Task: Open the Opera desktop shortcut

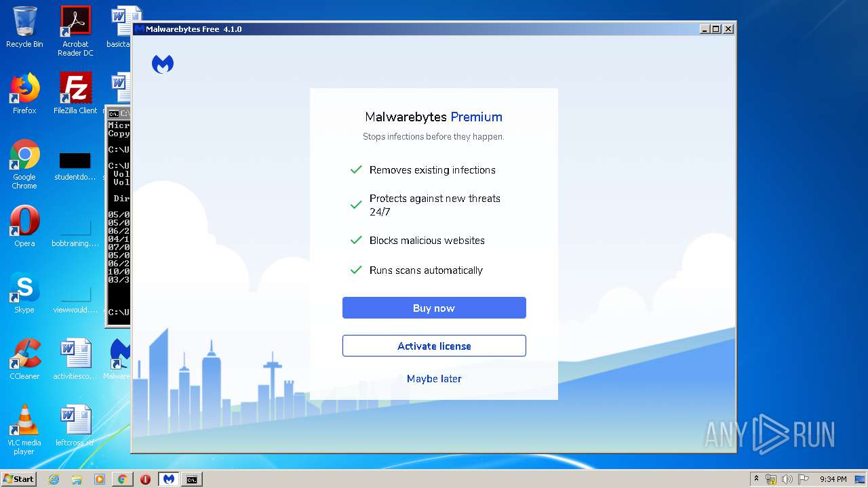Action: pos(24,226)
